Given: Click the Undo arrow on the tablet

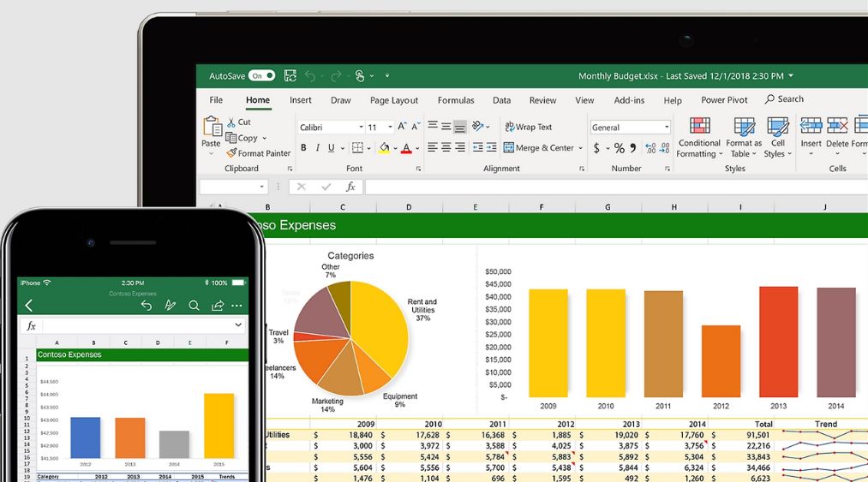Looking at the screenshot, I should pos(310,76).
